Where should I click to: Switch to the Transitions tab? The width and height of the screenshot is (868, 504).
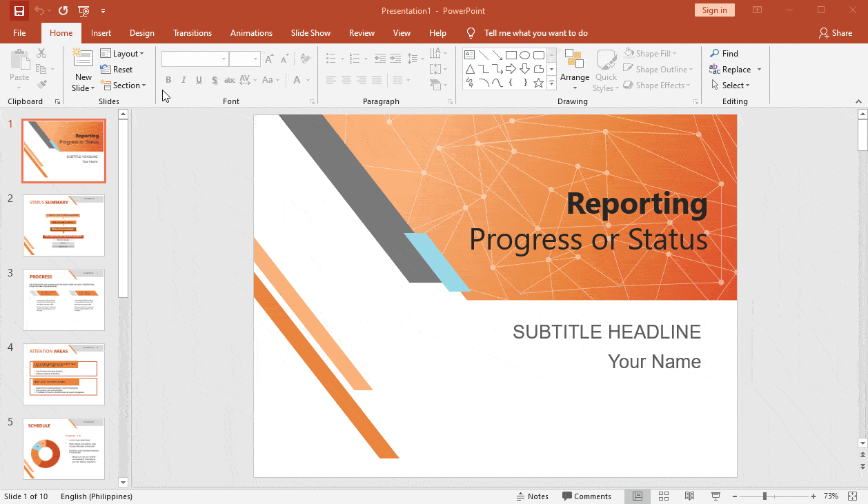point(193,33)
